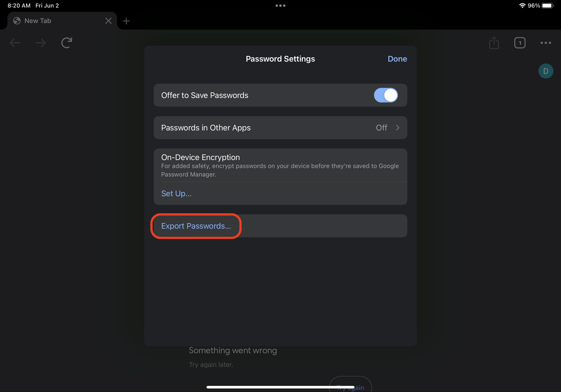Close the New Tab tab
The image size is (561, 392).
click(108, 21)
